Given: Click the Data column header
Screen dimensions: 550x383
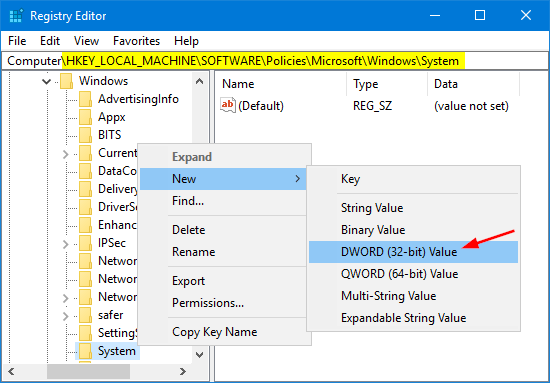Looking at the screenshot, I should pyautogui.click(x=474, y=84).
